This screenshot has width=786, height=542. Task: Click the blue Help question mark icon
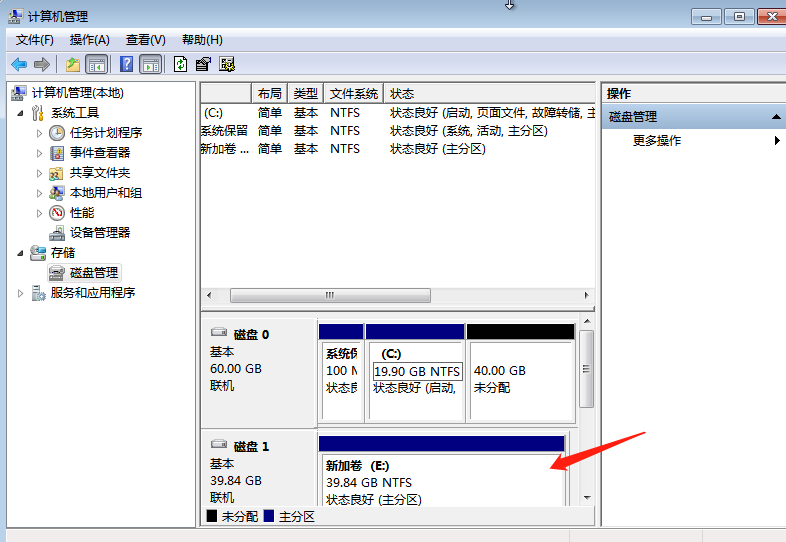tap(127, 64)
